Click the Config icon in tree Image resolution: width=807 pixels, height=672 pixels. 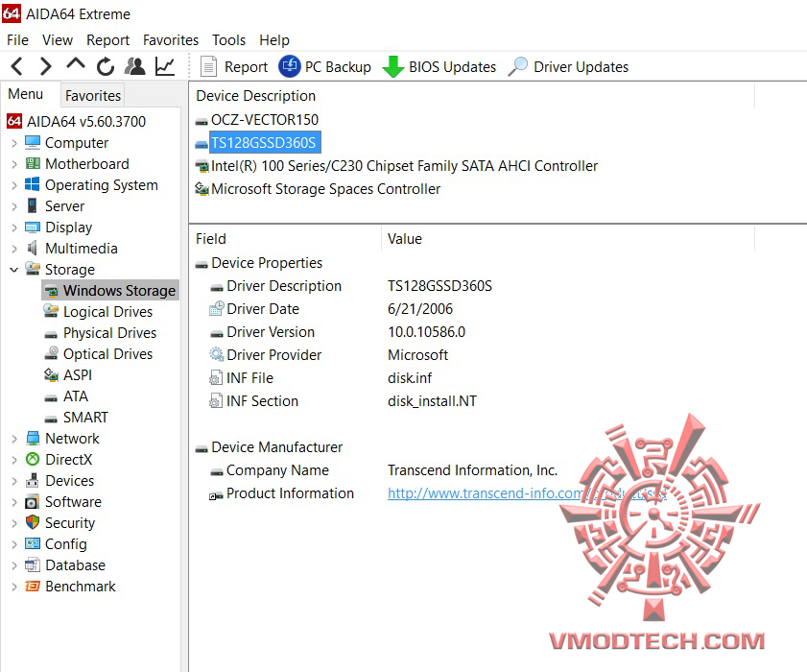33,543
